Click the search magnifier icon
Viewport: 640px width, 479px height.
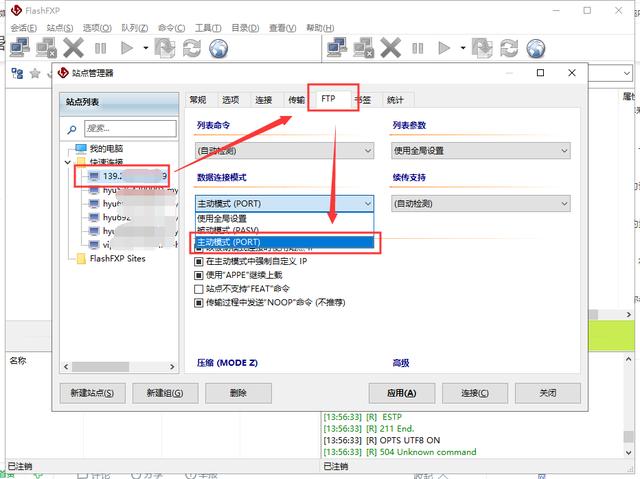[72, 130]
